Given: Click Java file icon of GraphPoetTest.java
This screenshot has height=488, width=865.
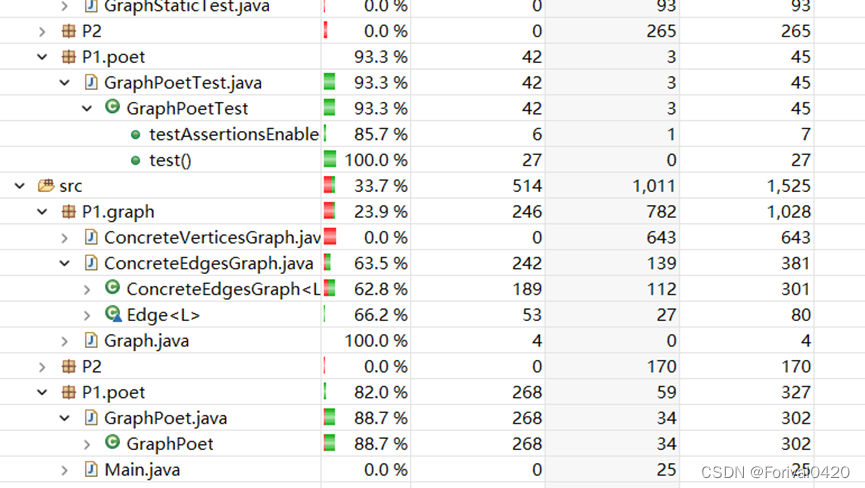Looking at the screenshot, I should pos(91,82).
